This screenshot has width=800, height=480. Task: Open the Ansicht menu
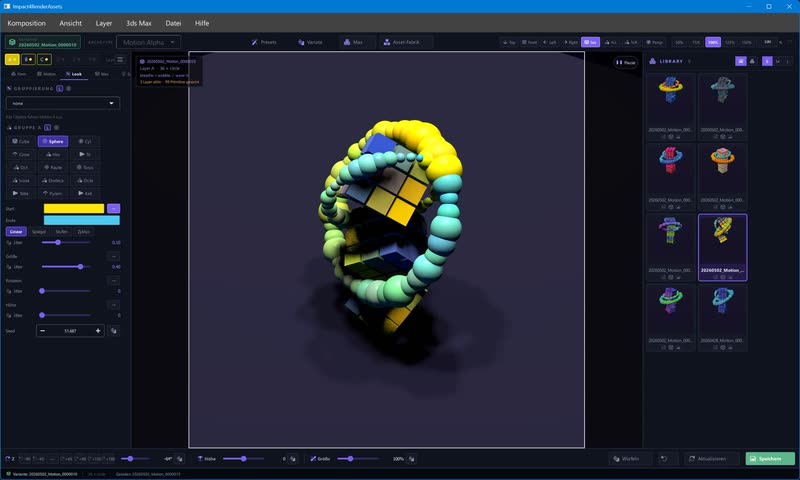coord(70,23)
